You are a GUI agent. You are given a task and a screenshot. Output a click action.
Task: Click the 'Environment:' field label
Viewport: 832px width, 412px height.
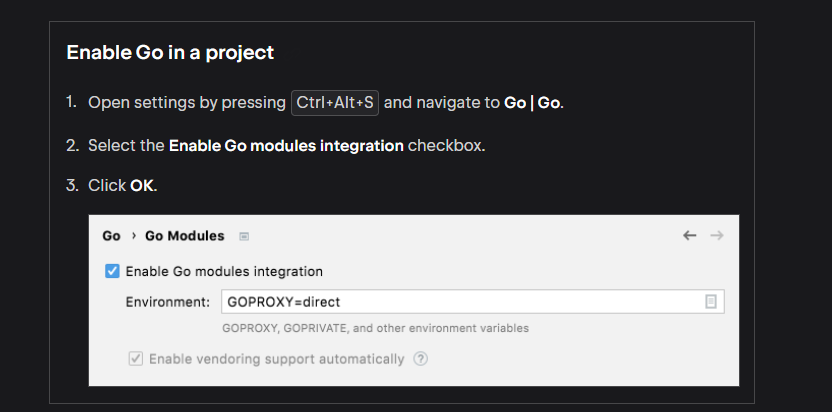[x=167, y=301]
